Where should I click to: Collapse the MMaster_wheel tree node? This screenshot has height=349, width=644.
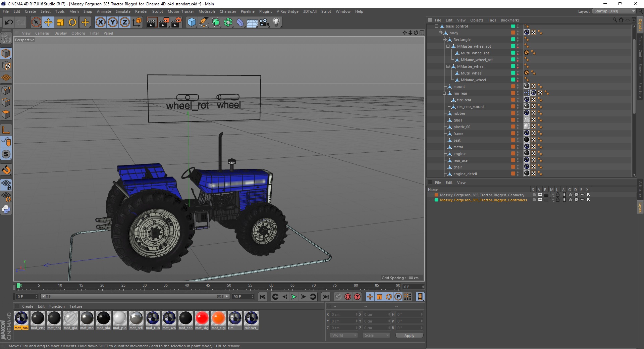(x=448, y=66)
